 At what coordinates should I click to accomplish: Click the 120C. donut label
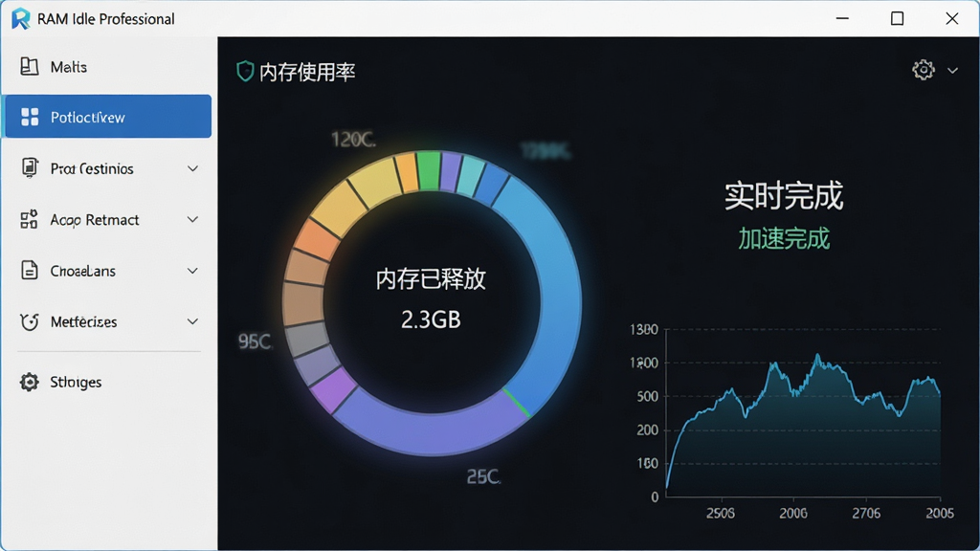(353, 140)
